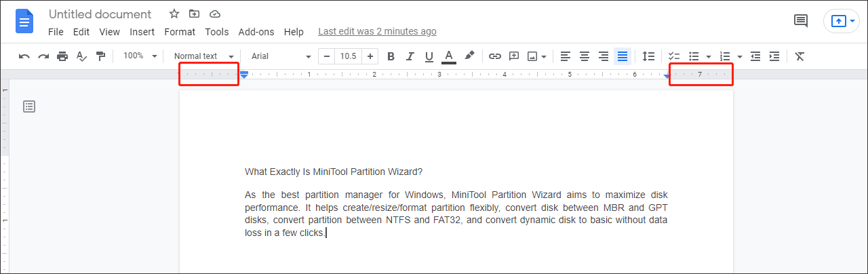Click the font size field showing 10.5

click(x=349, y=56)
